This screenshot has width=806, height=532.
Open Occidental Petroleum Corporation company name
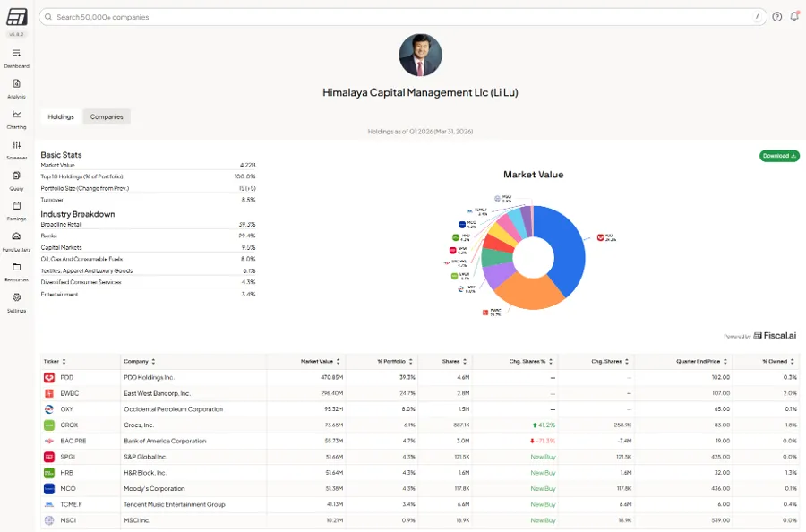pos(173,409)
